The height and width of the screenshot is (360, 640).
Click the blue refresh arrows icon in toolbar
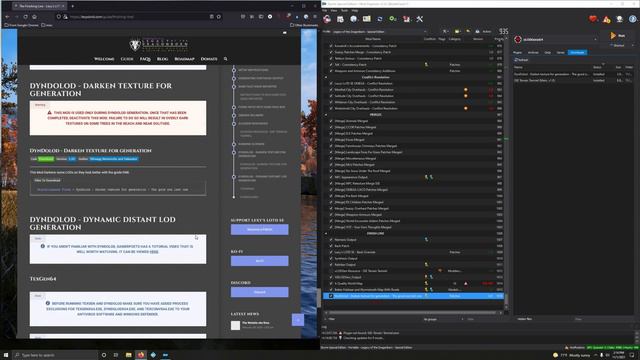pyautogui.click(x=380, y=19)
